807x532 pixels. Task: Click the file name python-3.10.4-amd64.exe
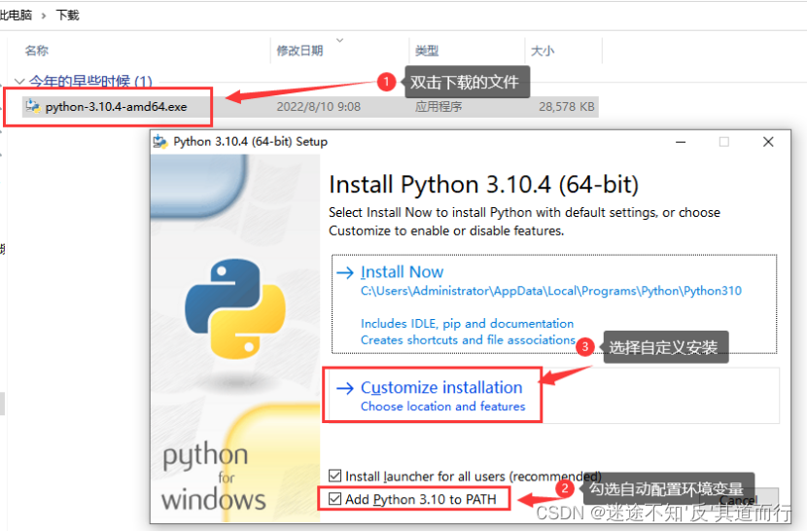click(x=117, y=107)
